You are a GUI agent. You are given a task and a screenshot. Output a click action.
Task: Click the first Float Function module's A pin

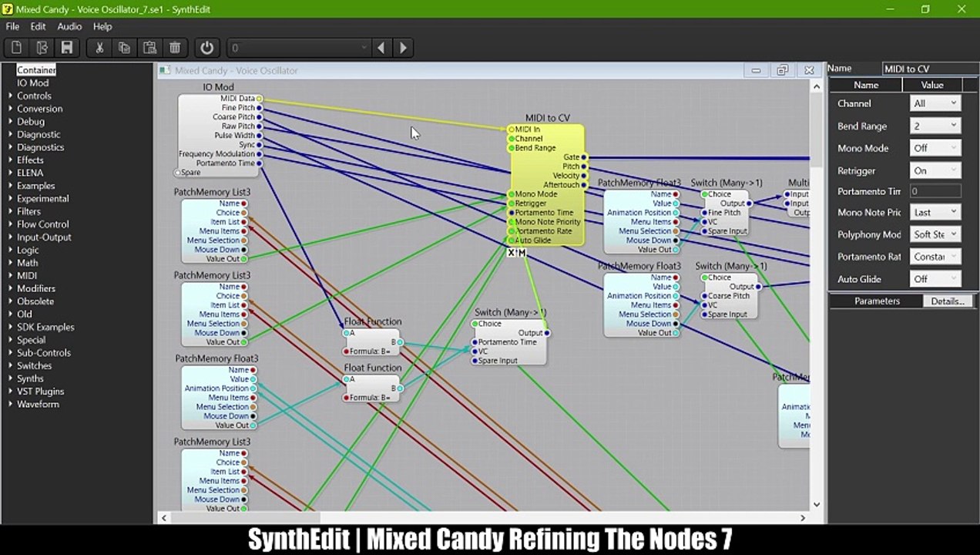pyautogui.click(x=346, y=333)
